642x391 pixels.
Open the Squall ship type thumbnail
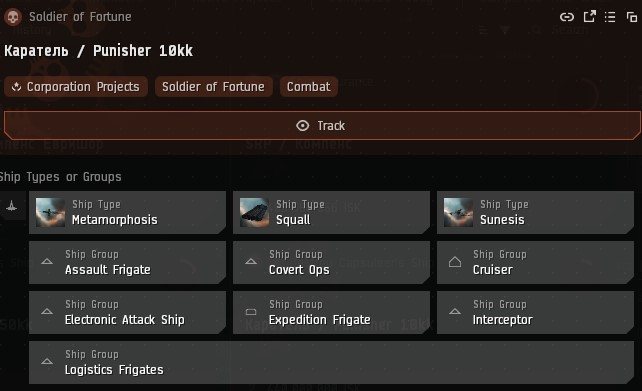point(254,212)
